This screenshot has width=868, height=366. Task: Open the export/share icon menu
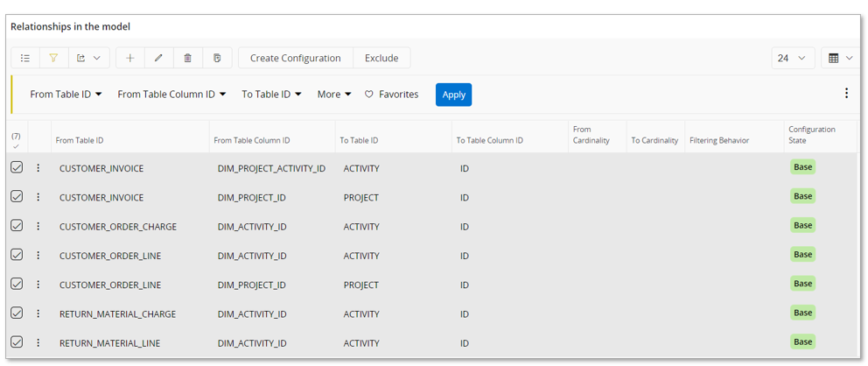point(88,59)
